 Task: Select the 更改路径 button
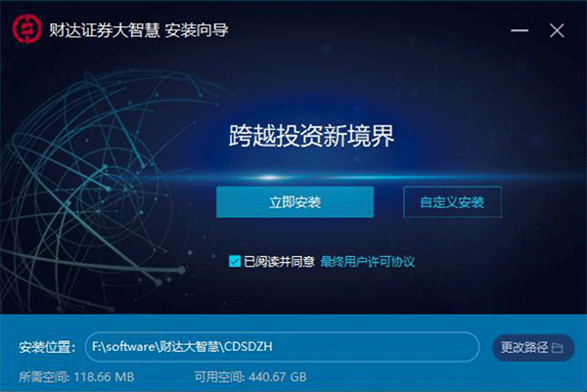pos(533,347)
